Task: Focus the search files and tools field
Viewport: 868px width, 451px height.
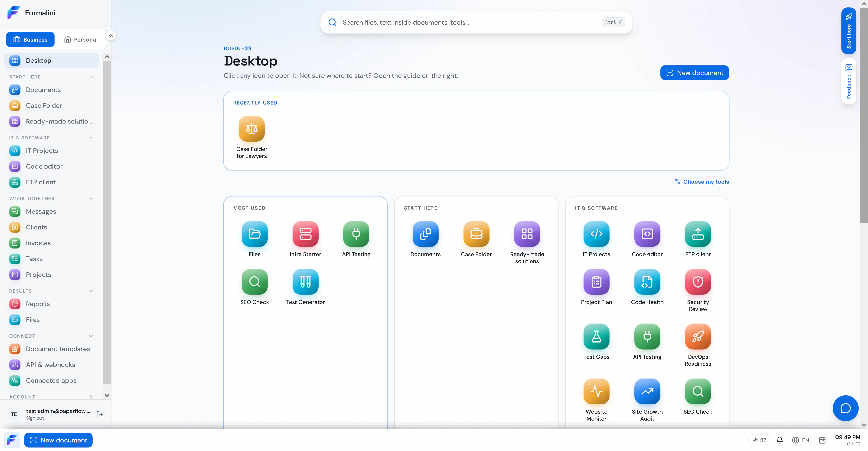Action: pyautogui.click(x=476, y=22)
